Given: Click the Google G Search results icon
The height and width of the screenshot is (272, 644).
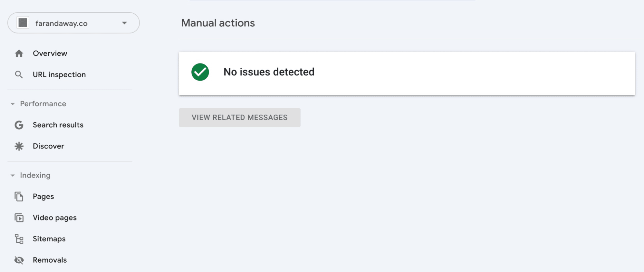Looking at the screenshot, I should click(x=19, y=125).
